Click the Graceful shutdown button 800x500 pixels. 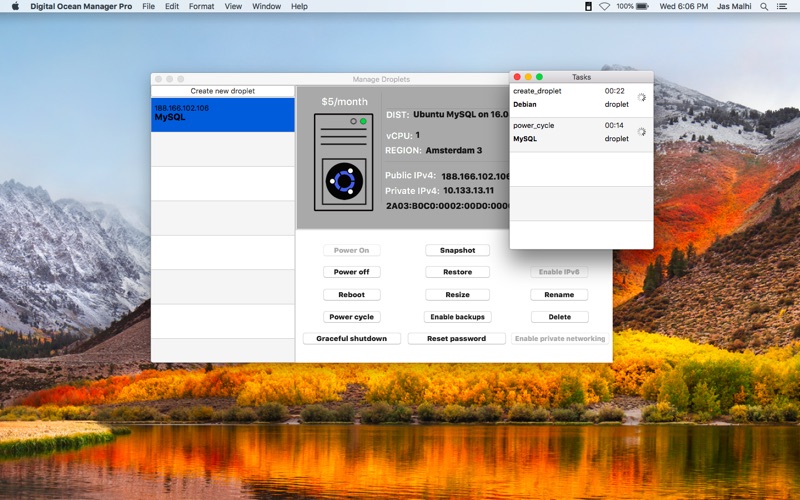point(352,338)
